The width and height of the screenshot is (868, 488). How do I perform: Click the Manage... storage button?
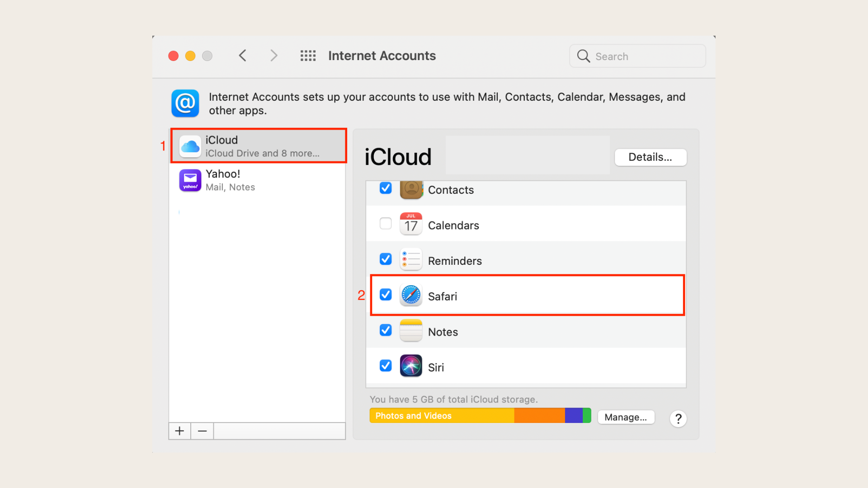click(x=626, y=417)
